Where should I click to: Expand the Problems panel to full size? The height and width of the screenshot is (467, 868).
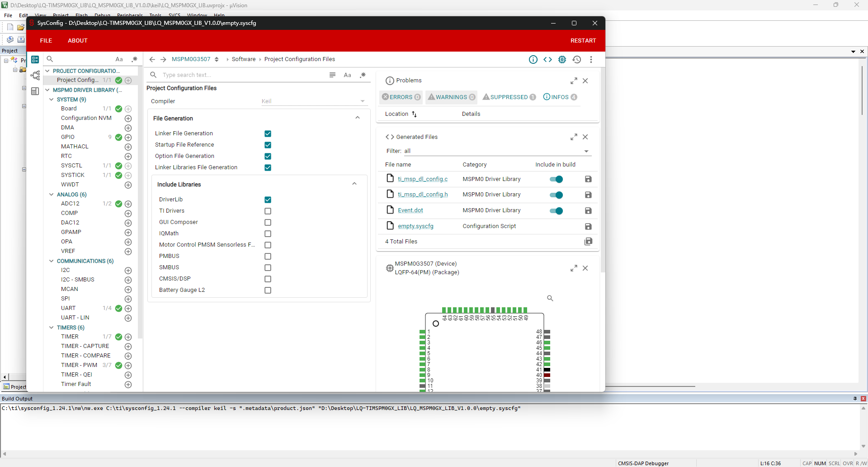coord(574,81)
